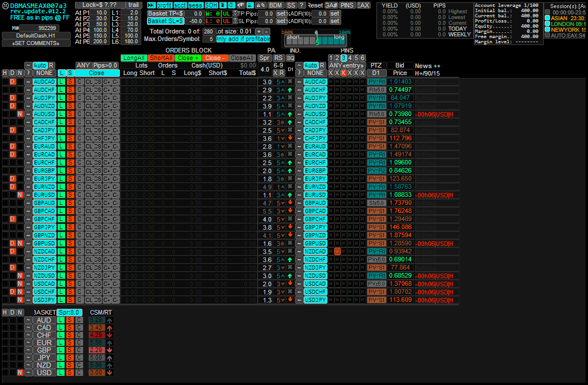This screenshot has width=588, height=385.
Task: Open the SS menu button
Action: (x=291, y=5)
